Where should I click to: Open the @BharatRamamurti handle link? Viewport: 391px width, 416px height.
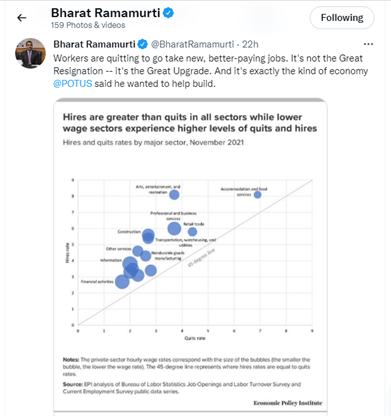click(193, 44)
